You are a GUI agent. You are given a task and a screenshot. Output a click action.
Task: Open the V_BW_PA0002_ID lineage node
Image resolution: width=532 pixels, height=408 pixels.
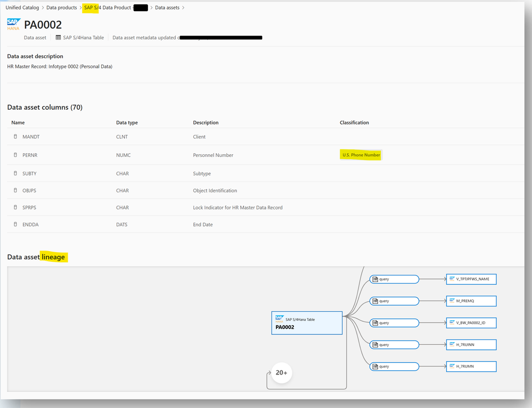pos(471,323)
